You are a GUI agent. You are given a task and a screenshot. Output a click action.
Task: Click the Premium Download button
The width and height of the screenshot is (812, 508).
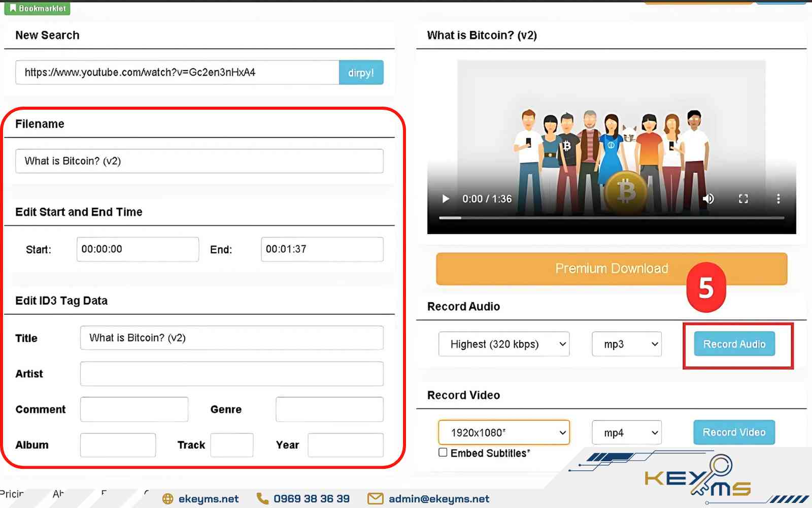(612, 269)
